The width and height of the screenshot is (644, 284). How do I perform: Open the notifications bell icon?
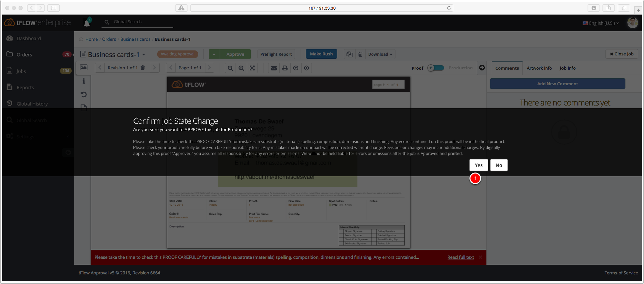(87, 23)
